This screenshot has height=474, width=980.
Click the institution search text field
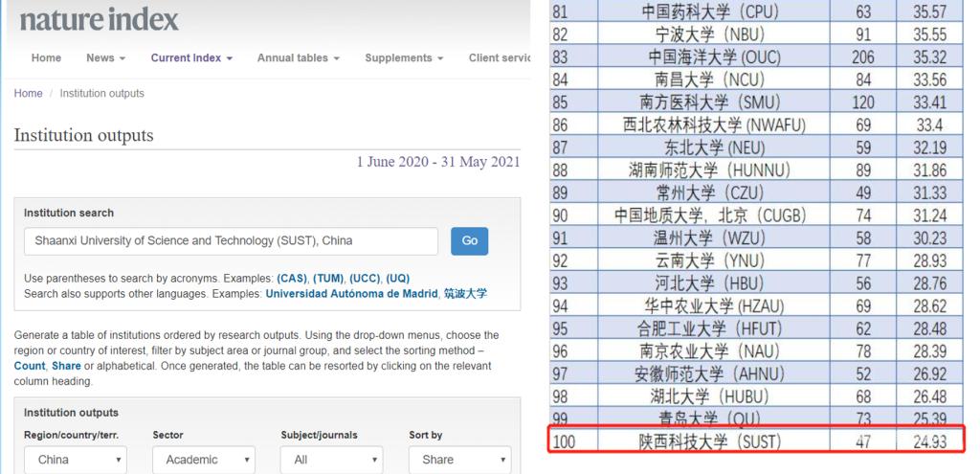pos(231,241)
